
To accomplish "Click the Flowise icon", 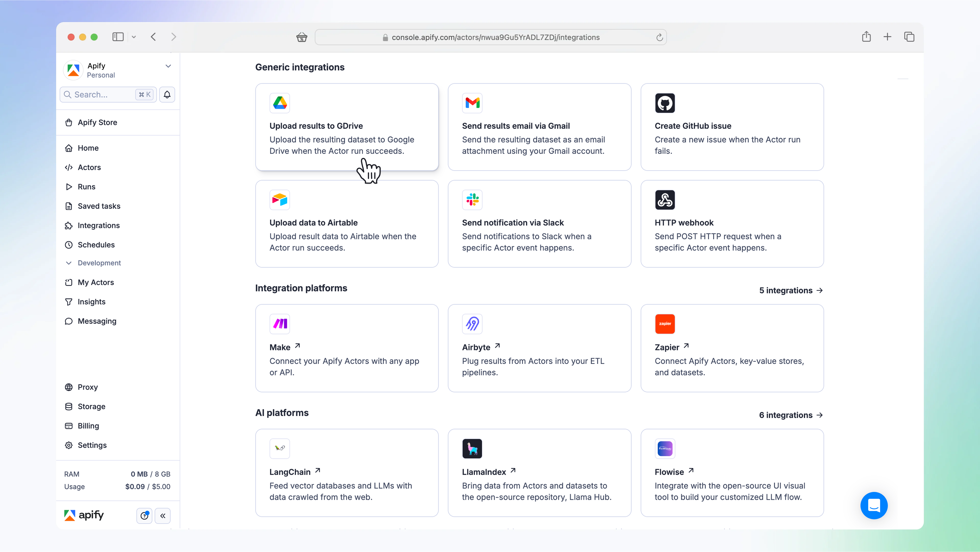I will click(665, 449).
